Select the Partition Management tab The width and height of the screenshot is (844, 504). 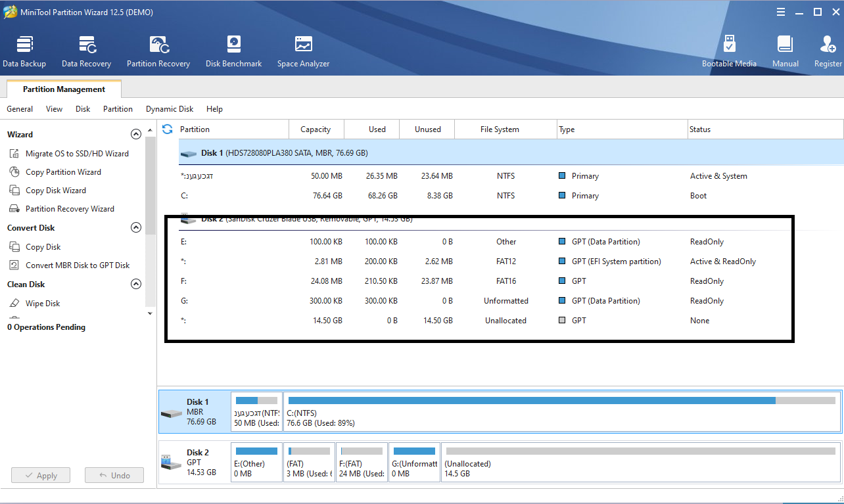pyautogui.click(x=64, y=89)
